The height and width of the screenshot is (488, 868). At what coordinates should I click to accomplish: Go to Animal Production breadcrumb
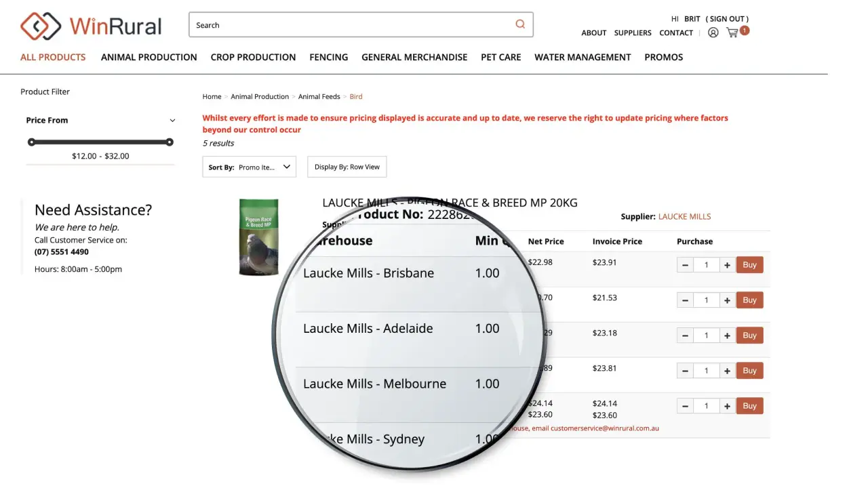point(260,96)
